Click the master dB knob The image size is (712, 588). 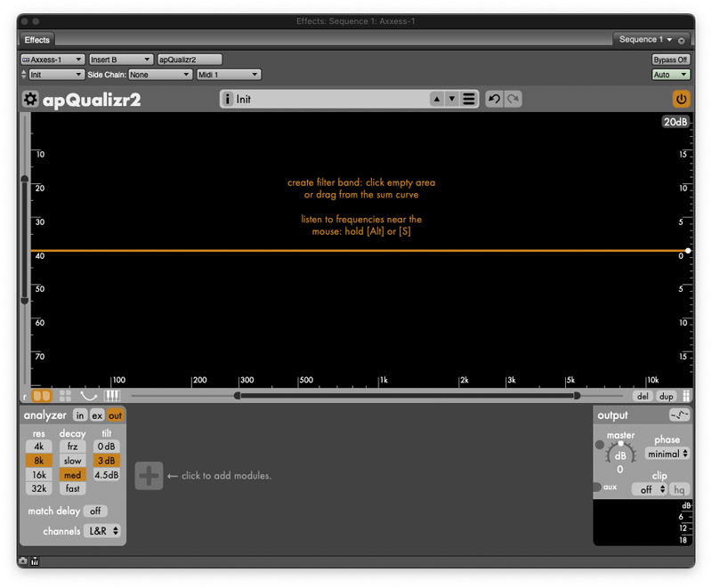click(x=620, y=455)
